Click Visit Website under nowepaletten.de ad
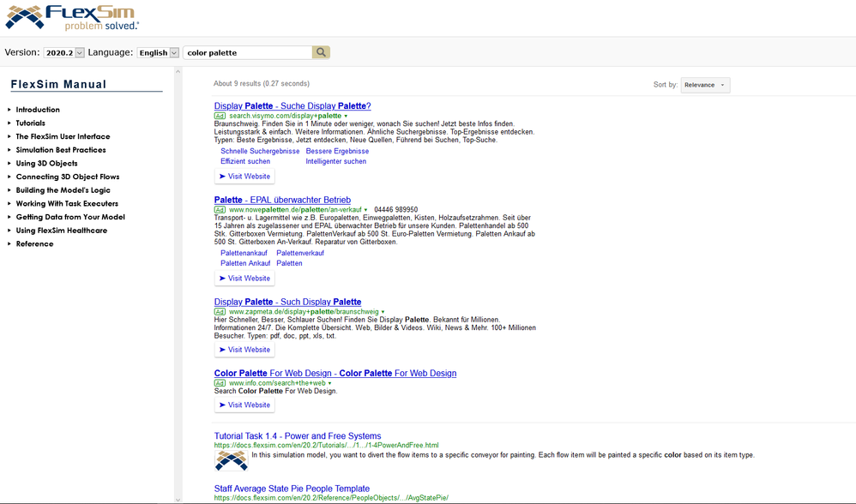 (x=244, y=279)
